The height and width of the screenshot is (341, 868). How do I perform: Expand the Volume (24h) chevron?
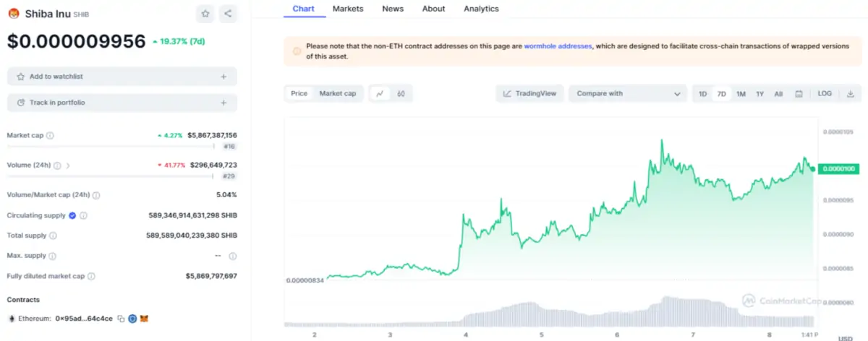[68, 165]
